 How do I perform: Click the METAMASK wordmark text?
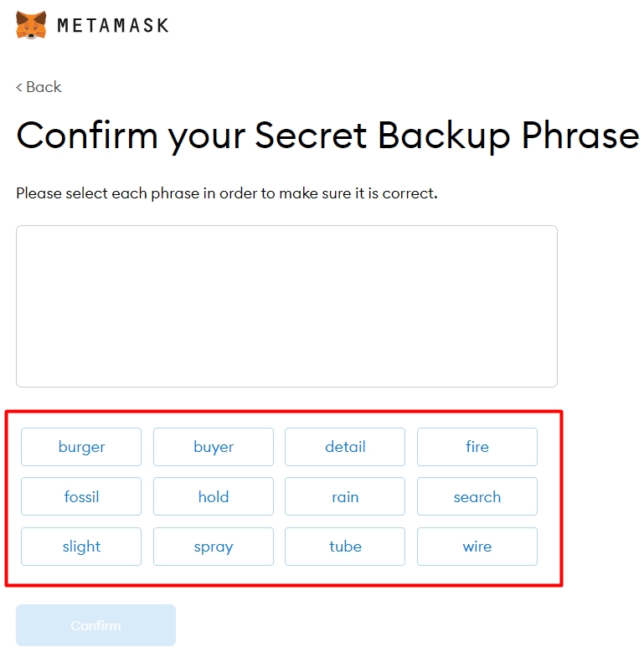pyautogui.click(x=113, y=25)
